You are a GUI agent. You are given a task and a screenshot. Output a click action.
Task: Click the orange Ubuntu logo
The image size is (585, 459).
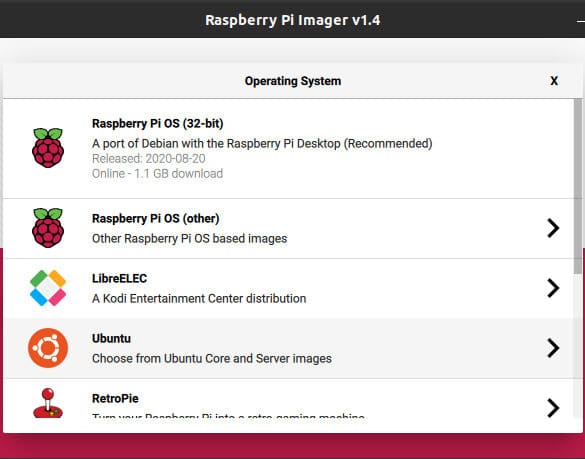tap(48, 348)
